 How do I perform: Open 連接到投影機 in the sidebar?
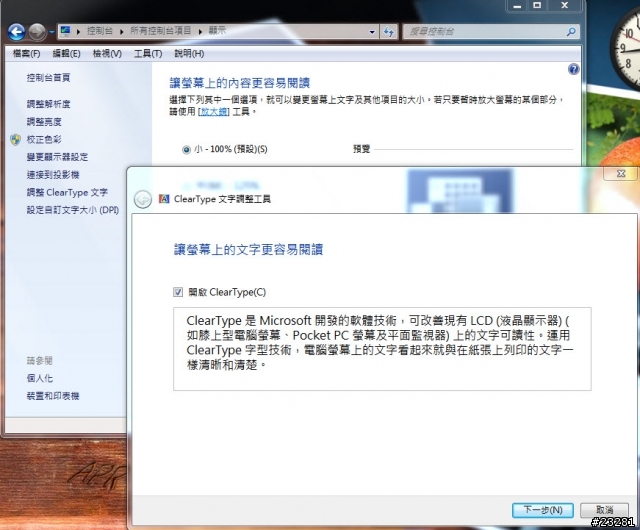coord(53,175)
